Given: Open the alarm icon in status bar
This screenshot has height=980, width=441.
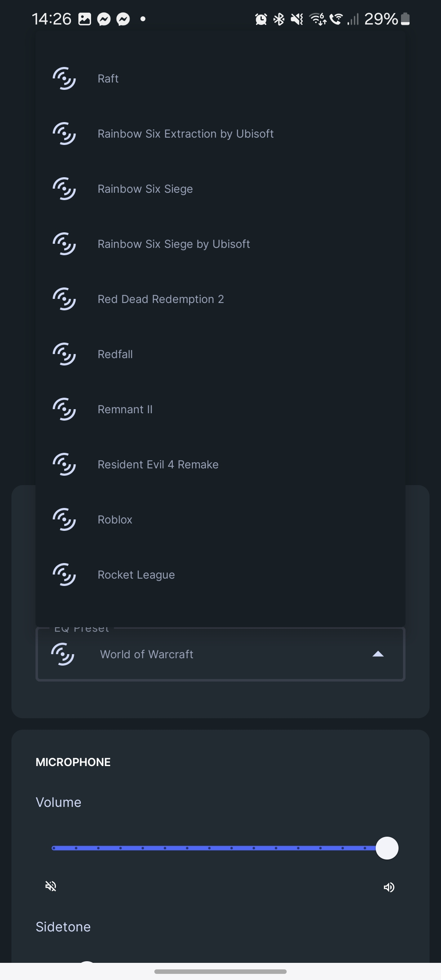Looking at the screenshot, I should click(x=261, y=19).
